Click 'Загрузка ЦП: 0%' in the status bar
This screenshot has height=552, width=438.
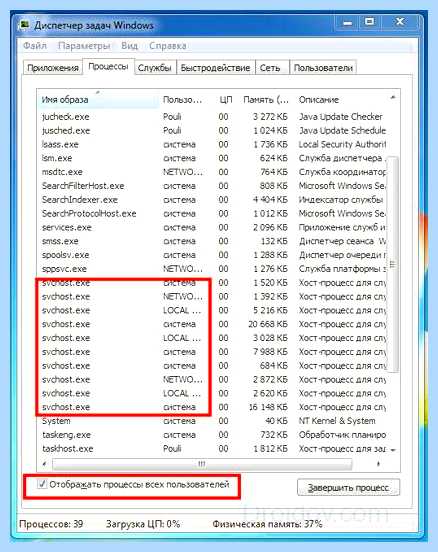pos(143,524)
